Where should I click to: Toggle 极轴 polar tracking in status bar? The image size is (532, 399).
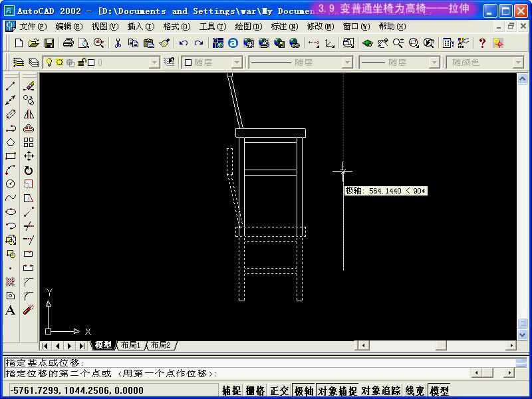303,390
